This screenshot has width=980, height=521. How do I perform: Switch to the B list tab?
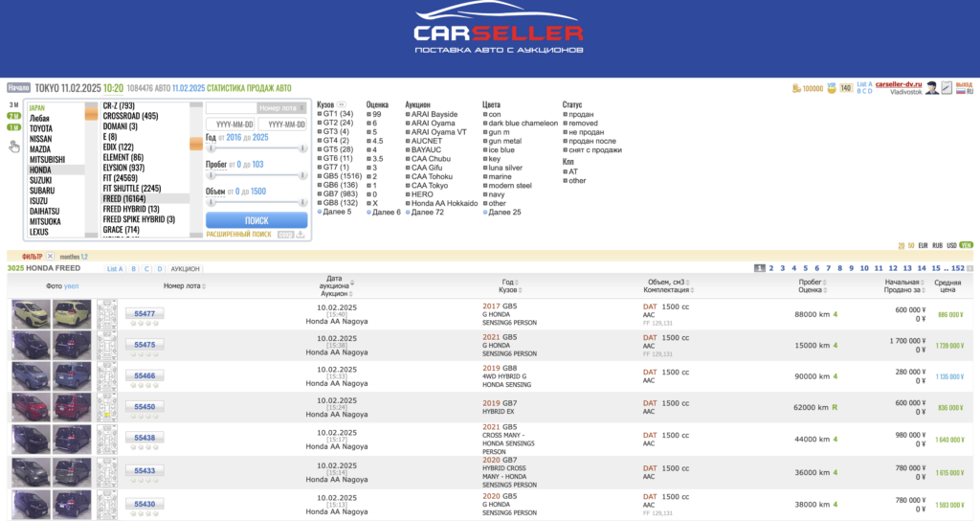pyautogui.click(x=133, y=269)
